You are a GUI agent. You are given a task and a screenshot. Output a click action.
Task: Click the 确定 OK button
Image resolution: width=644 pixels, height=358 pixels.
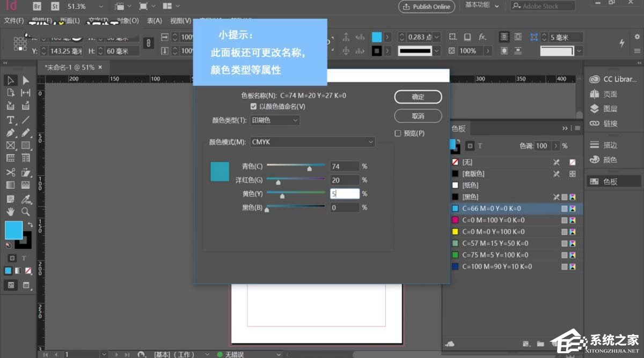418,97
